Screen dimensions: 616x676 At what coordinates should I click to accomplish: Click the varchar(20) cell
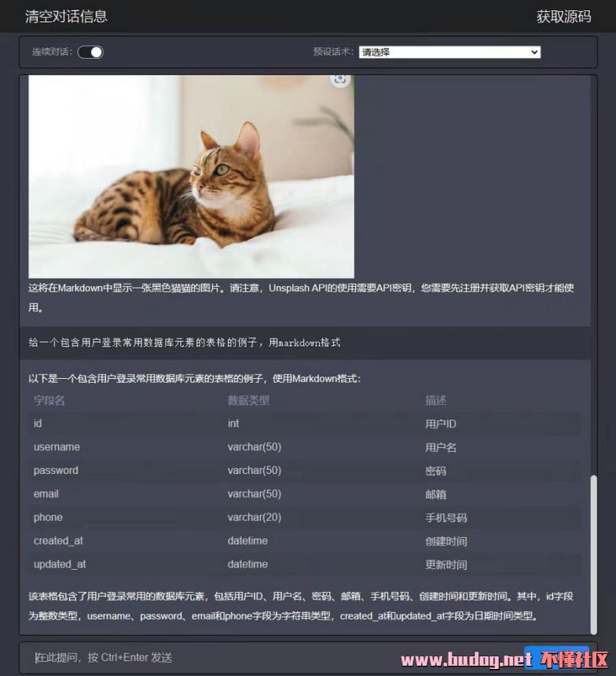pos(255,517)
